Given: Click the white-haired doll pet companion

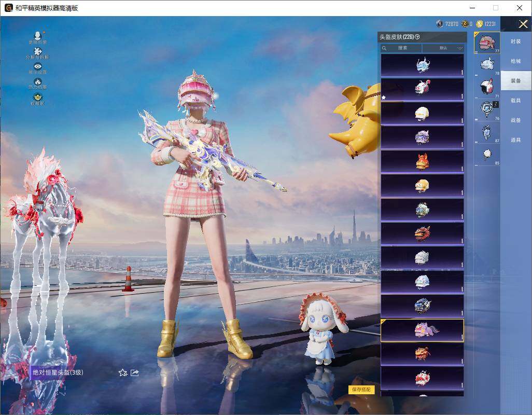Looking at the screenshot, I should 323,329.
